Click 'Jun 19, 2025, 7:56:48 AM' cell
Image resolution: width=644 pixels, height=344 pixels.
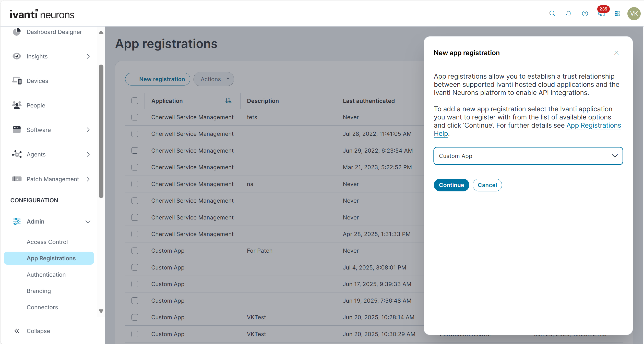click(377, 301)
